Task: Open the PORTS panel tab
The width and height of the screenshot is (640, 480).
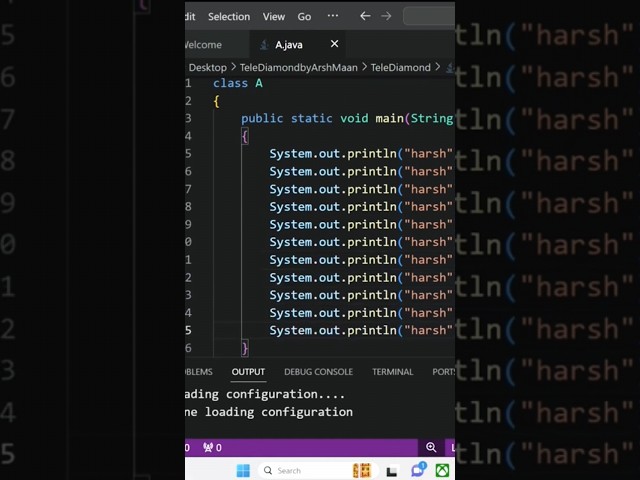Action: pos(443,372)
